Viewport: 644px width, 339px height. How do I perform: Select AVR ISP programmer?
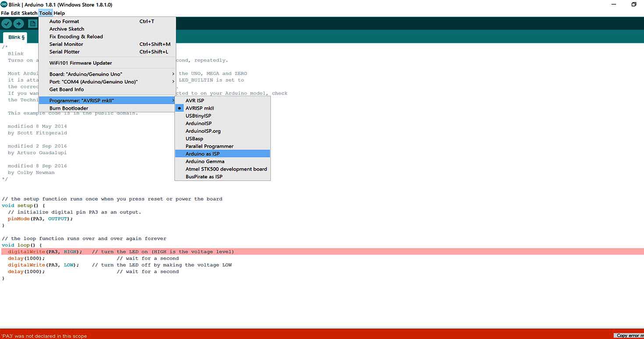click(222, 101)
